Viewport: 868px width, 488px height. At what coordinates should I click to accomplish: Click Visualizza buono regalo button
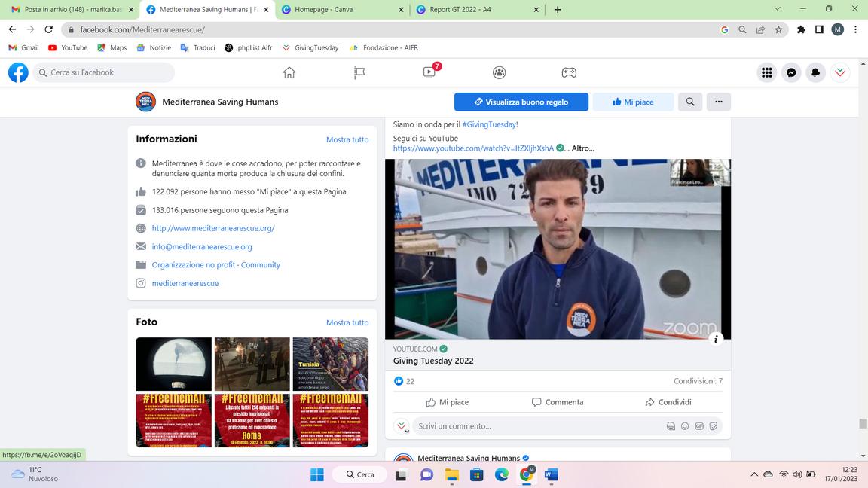521,102
